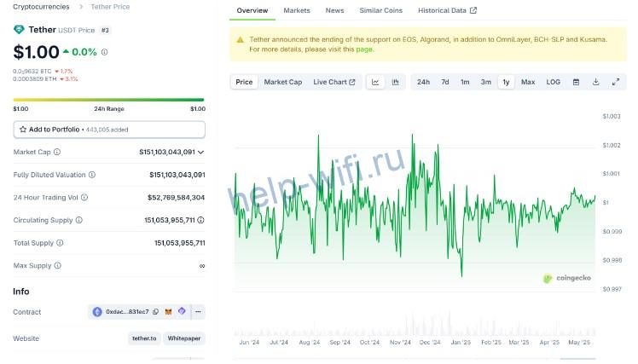Click the $1.003 axis label
This screenshot has width=638, height=364.
pos(612,116)
